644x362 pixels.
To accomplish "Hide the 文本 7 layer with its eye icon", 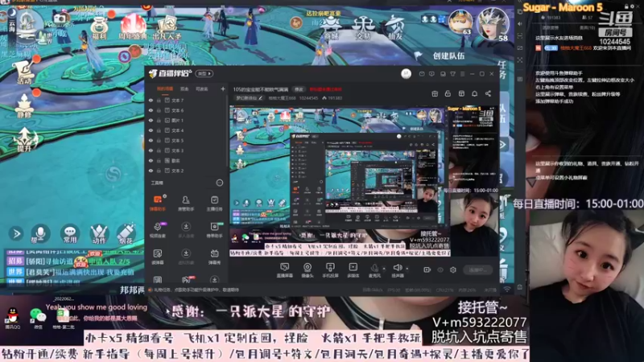I will click(151, 100).
